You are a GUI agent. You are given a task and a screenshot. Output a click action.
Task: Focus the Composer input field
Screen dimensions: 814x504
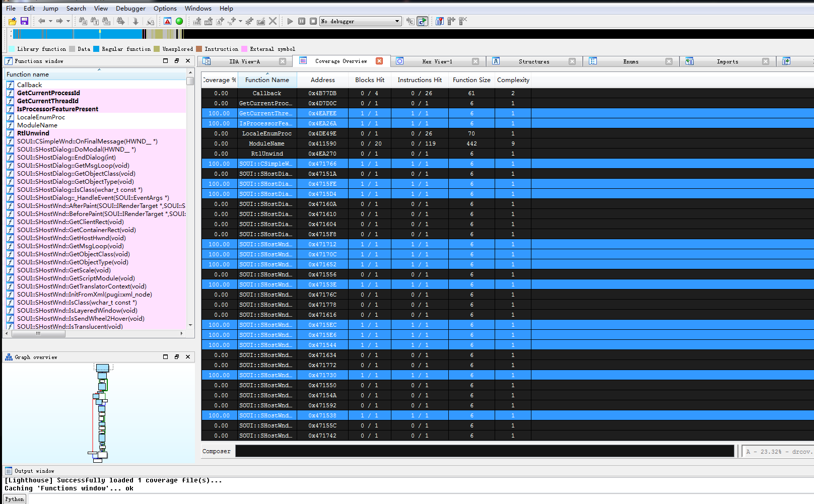pyautogui.click(x=484, y=452)
